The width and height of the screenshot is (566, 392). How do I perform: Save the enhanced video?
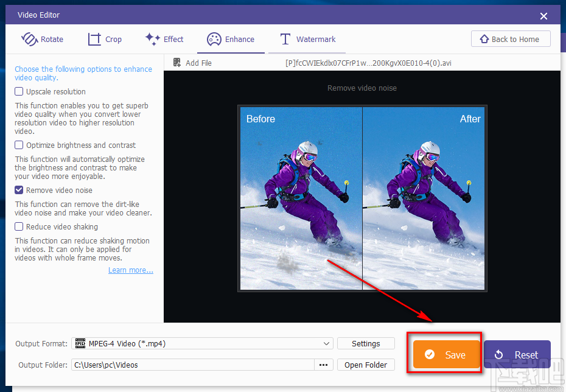[447, 354]
